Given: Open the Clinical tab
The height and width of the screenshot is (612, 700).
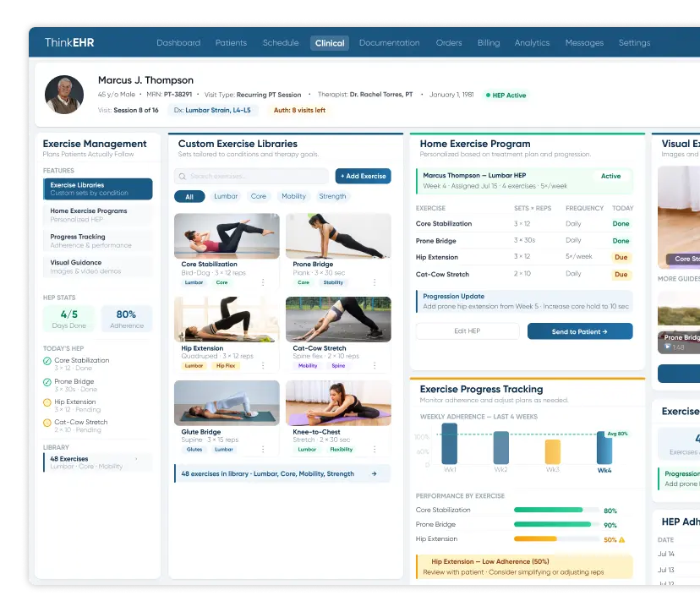Looking at the screenshot, I should [x=330, y=43].
